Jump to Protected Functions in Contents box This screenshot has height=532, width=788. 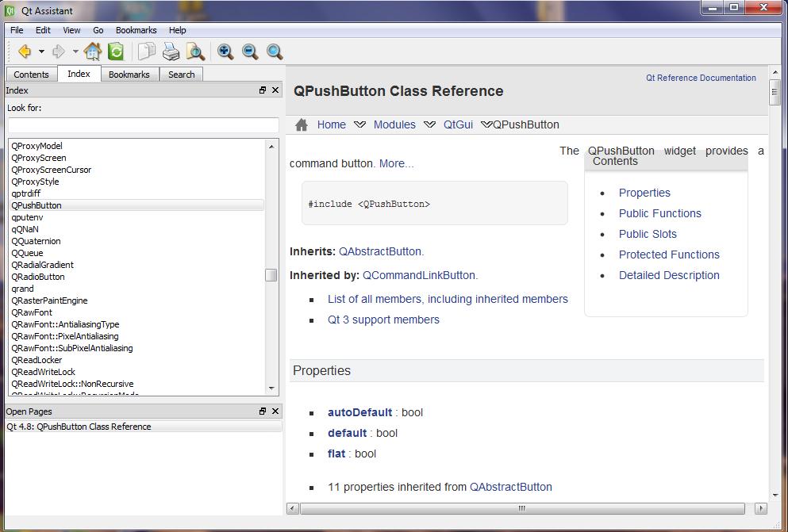pos(669,255)
